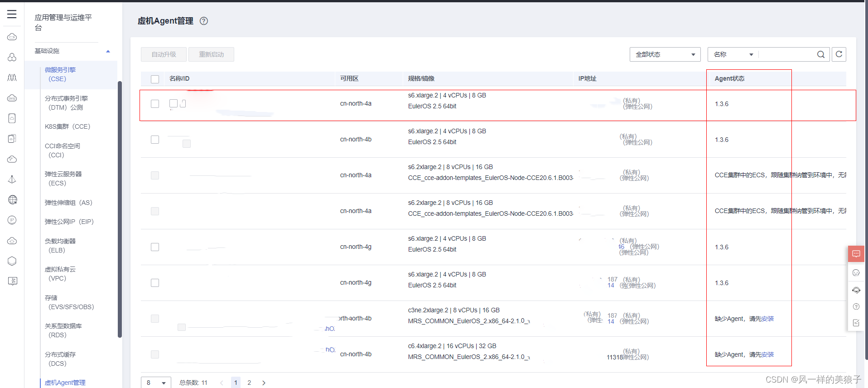Click the 规格/镜像 column header

click(x=421, y=78)
